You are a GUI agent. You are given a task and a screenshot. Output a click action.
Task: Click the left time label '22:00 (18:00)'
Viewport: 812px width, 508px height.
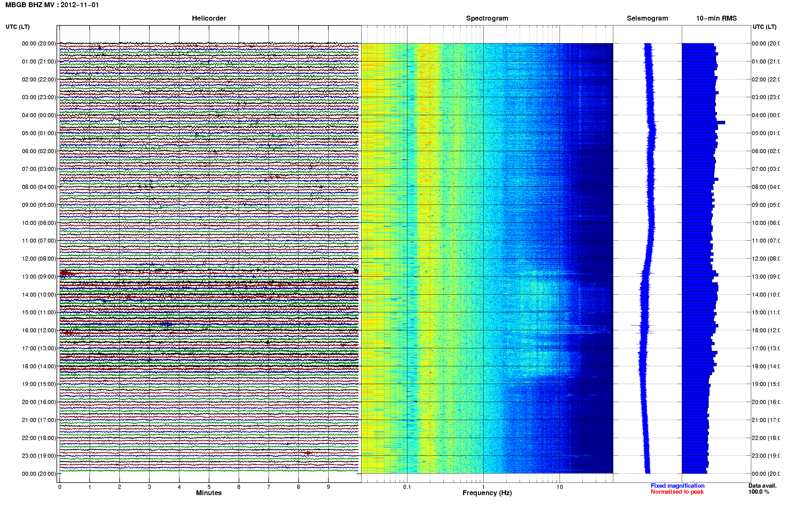(39, 438)
